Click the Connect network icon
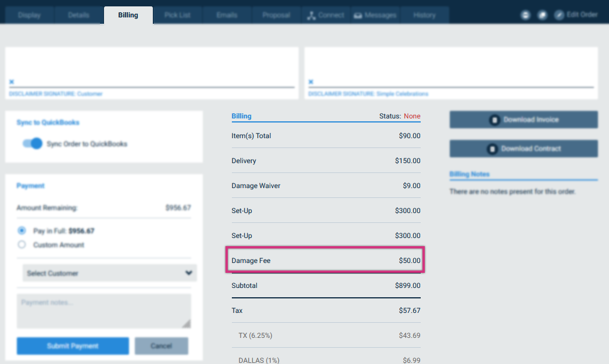Viewport: 609px width, 364px height. tap(311, 16)
